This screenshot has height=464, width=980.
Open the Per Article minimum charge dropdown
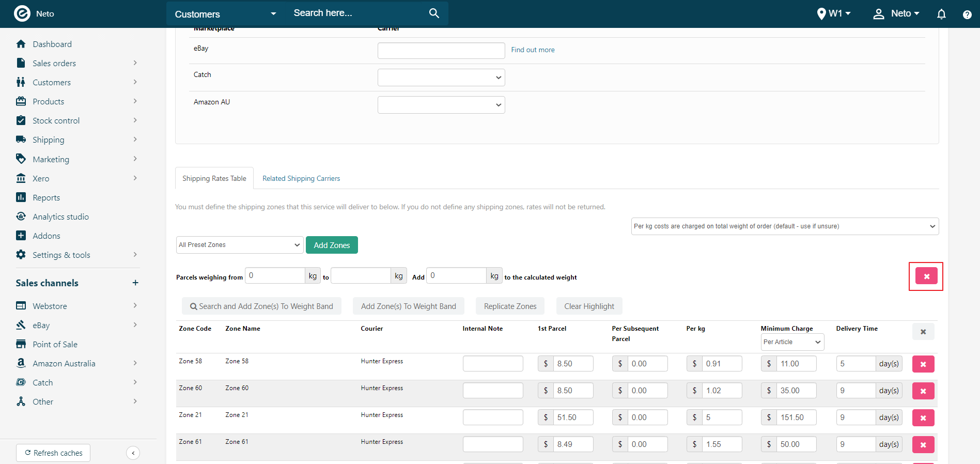coord(792,342)
